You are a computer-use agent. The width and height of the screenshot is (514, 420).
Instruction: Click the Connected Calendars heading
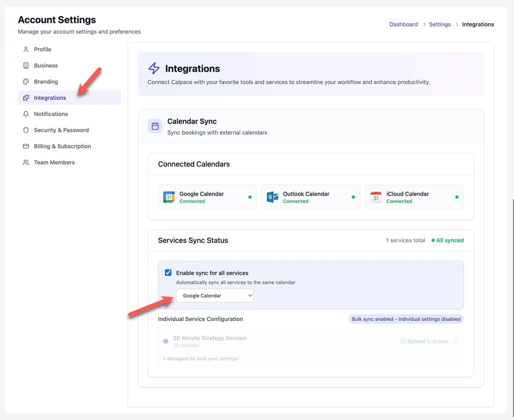194,164
